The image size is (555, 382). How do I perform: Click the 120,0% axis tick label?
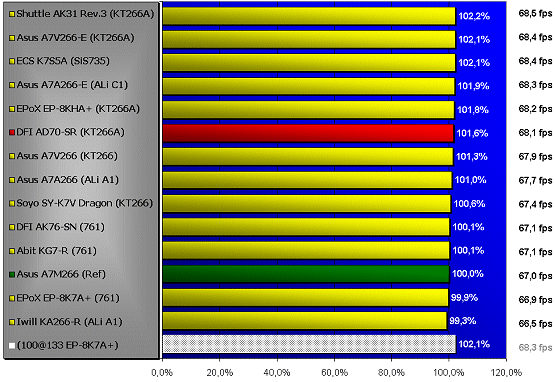coord(507,373)
